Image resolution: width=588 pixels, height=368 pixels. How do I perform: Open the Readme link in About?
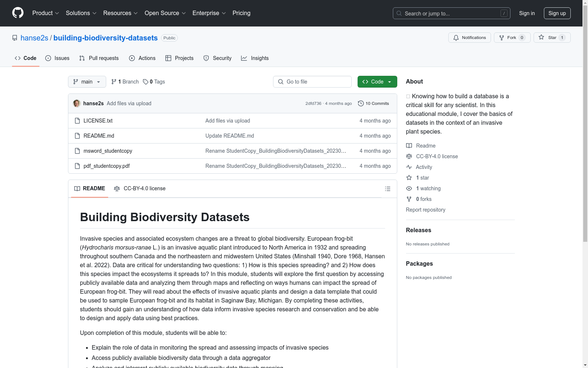tap(421, 146)
